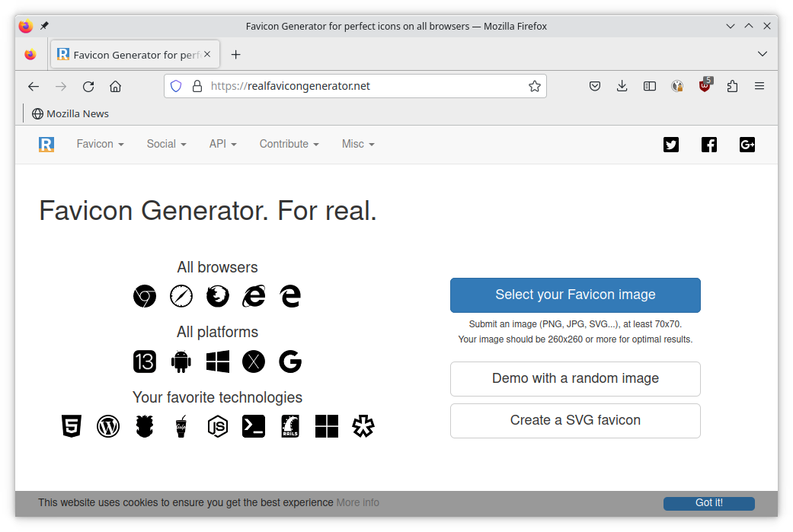This screenshot has width=793, height=532.
Task: Dismiss the cookie notice with Got it!
Action: (x=708, y=503)
